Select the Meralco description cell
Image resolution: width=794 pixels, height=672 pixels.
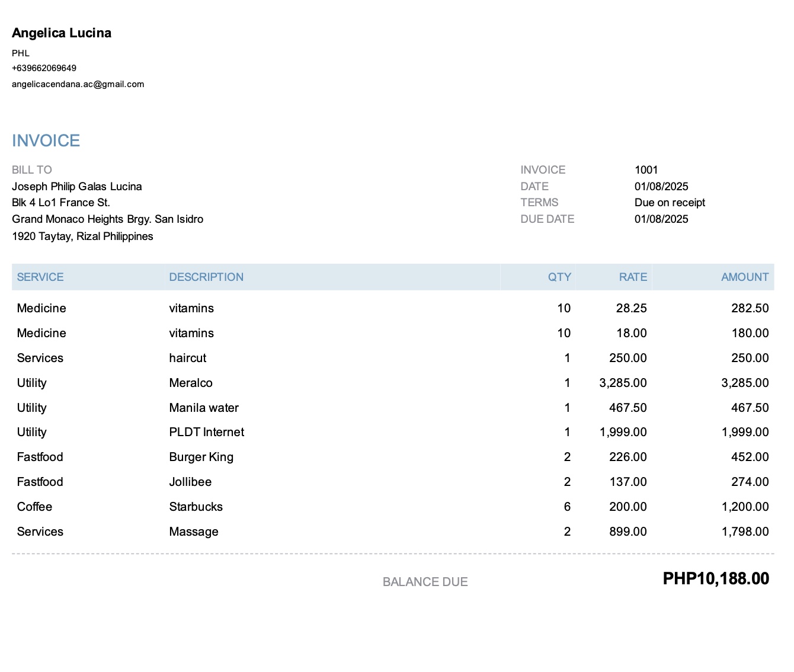tap(191, 383)
